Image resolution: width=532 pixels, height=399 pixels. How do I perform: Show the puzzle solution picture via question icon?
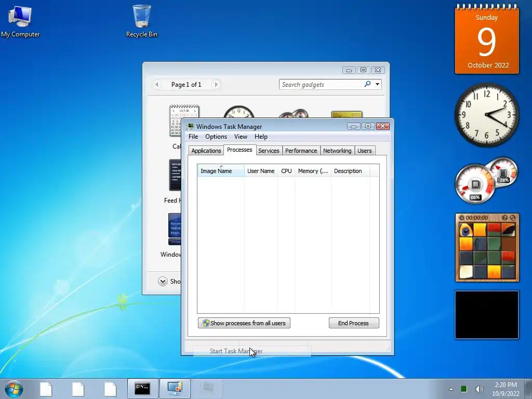coord(505,218)
